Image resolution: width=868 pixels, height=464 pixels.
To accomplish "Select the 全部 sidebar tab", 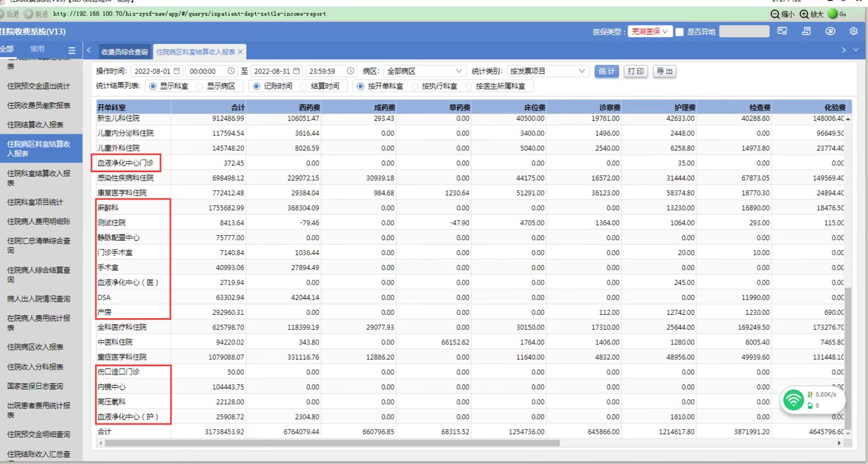I will click(x=7, y=49).
